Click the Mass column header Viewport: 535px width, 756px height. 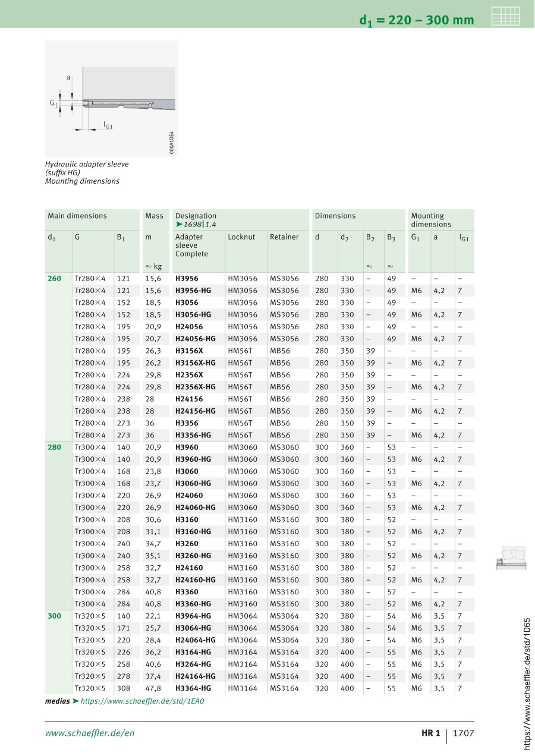click(x=154, y=216)
